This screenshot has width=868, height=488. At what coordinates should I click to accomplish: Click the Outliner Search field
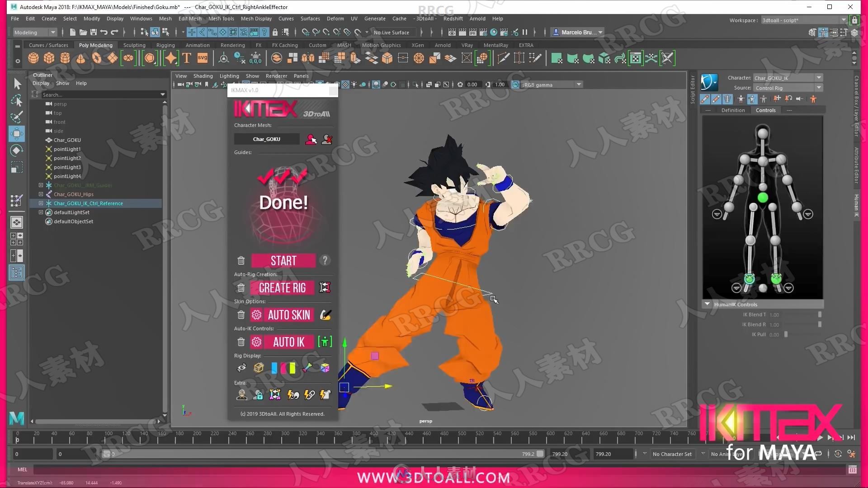point(104,94)
